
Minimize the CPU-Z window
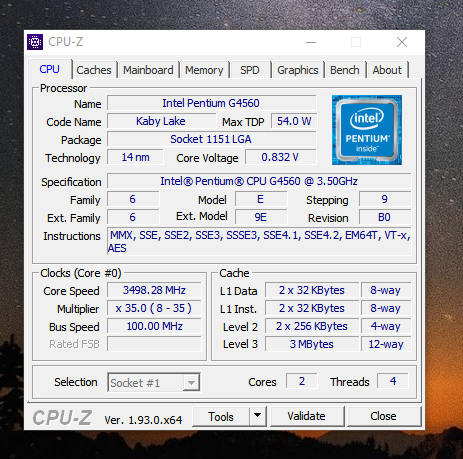coord(311,42)
